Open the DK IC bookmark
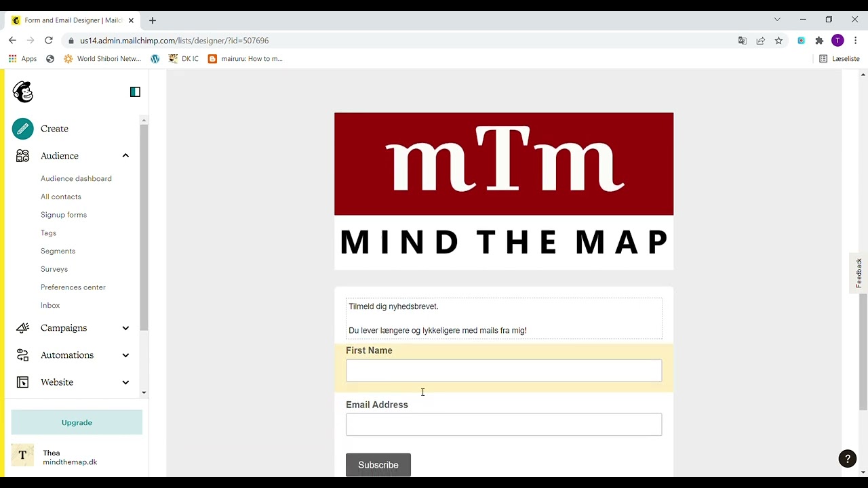868x488 pixels. [183, 59]
